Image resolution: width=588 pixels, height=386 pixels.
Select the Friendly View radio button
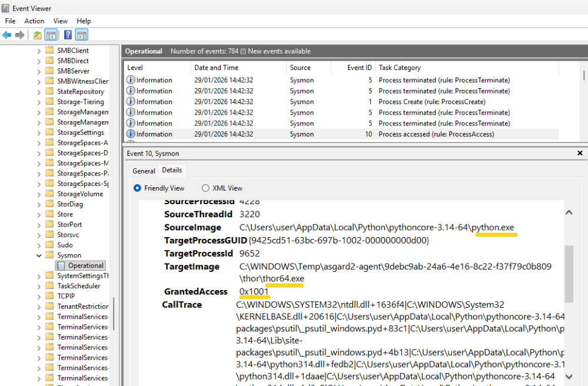138,188
